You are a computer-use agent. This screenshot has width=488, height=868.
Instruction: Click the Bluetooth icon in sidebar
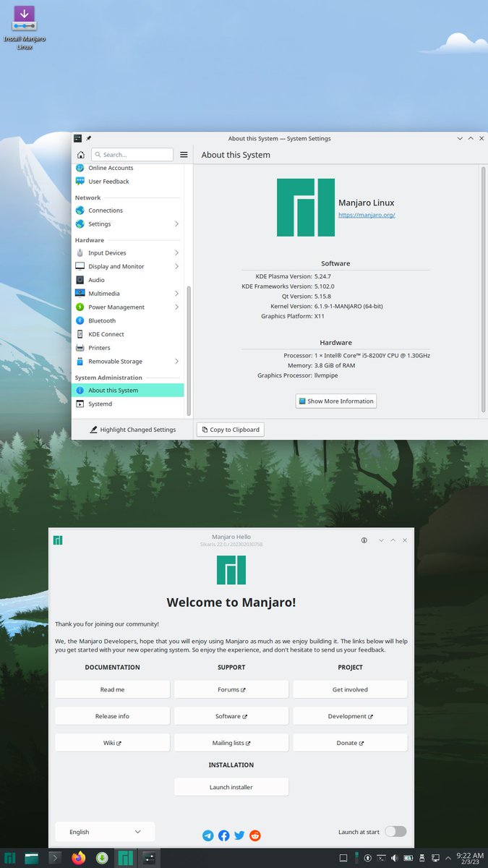pyautogui.click(x=80, y=320)
